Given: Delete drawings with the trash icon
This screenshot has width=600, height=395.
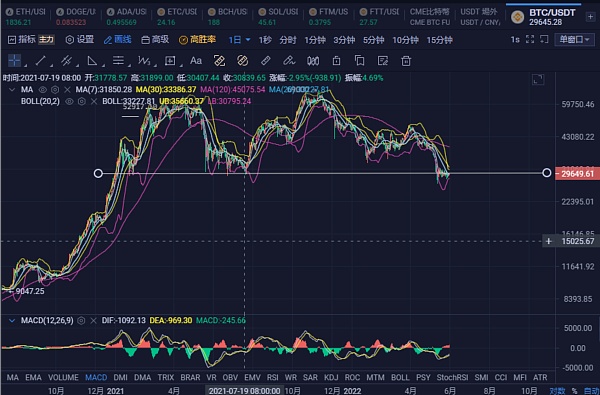Looking at the screenshot, I should tap(406, 60).
